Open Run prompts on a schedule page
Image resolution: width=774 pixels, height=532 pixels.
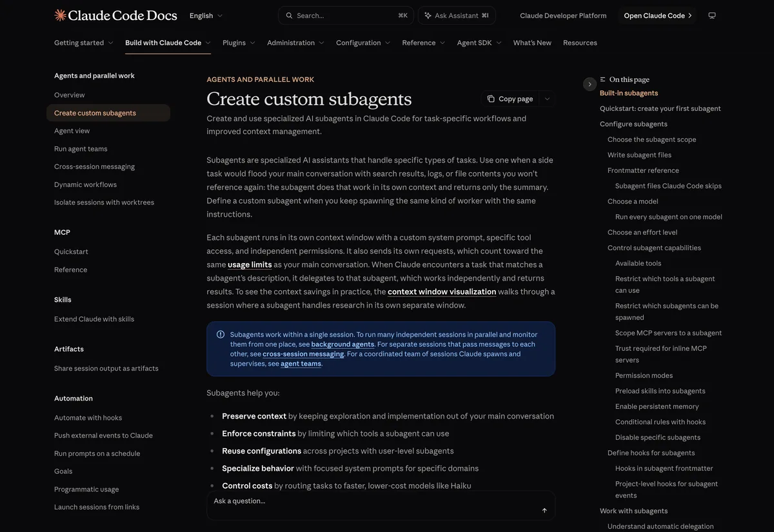point(97,453)
